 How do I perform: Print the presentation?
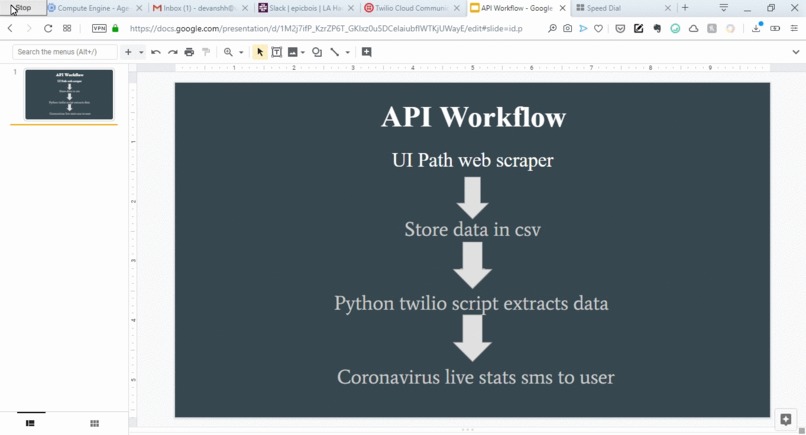(x=189, y=52)
